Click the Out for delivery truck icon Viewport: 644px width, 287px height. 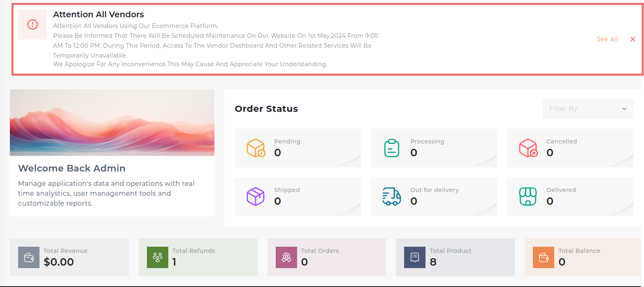coord(391,197)
